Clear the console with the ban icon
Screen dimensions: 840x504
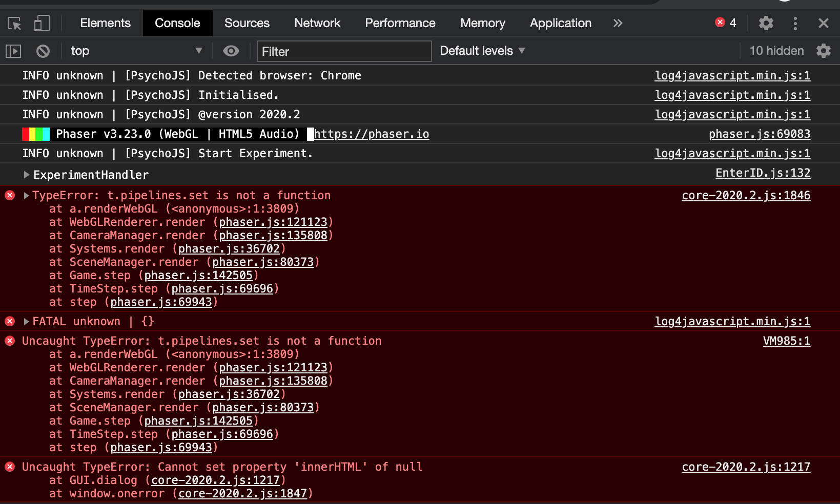tap(43, 51)
